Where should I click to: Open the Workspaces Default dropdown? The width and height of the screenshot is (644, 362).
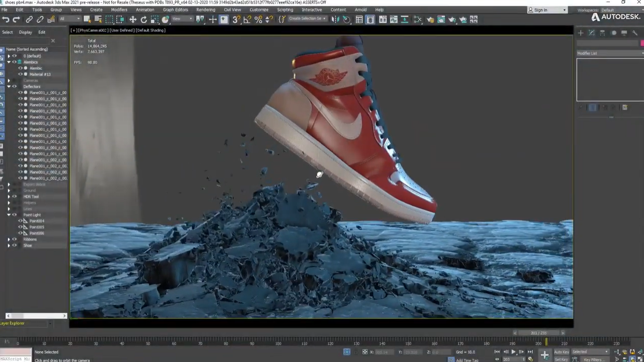[x=622, y=10]
